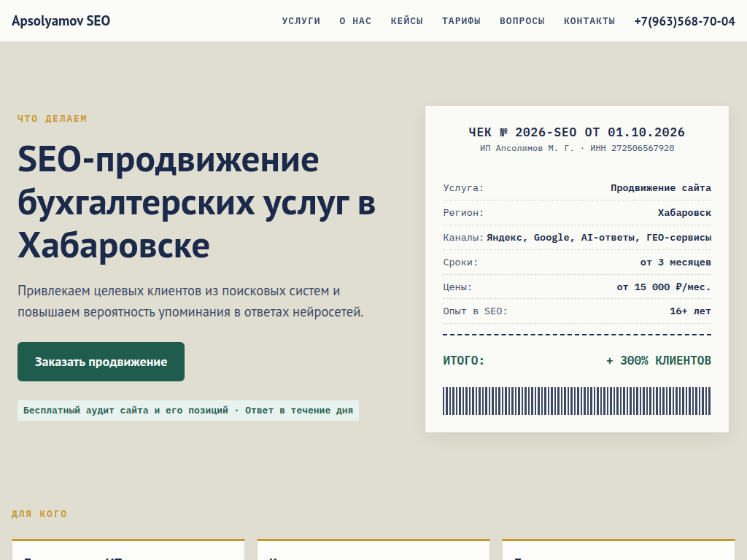The height and width of the screenshot is (560, 747).
Task: Click the Привлекаем целевых клиентов paragraph
Action: tap(190, 301)
